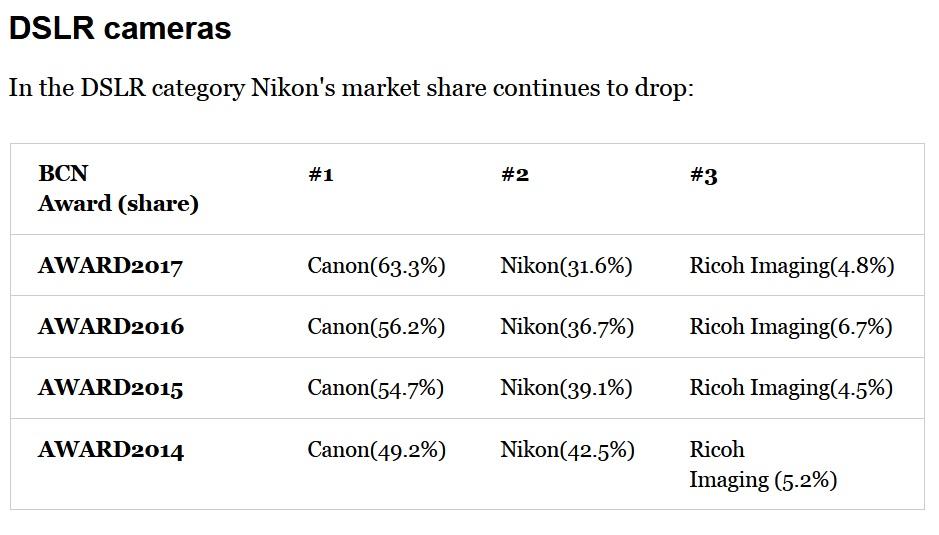
Task: Select the AWARD2017 row label
Action: coord(110,265)
